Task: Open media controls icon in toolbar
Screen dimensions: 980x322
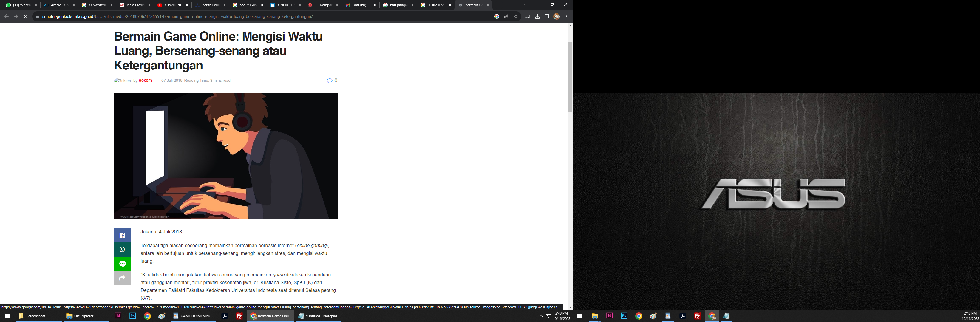Action: click(527, 16)
